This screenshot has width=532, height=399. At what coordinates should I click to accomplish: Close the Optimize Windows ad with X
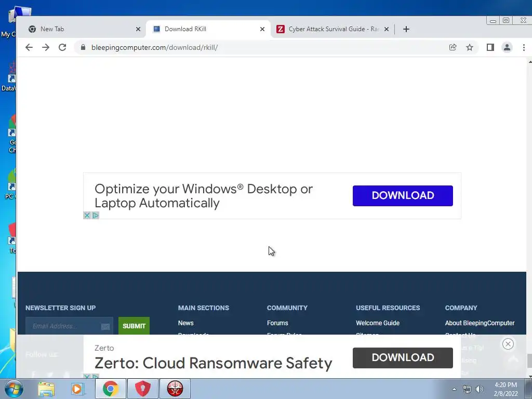[87, 216]
